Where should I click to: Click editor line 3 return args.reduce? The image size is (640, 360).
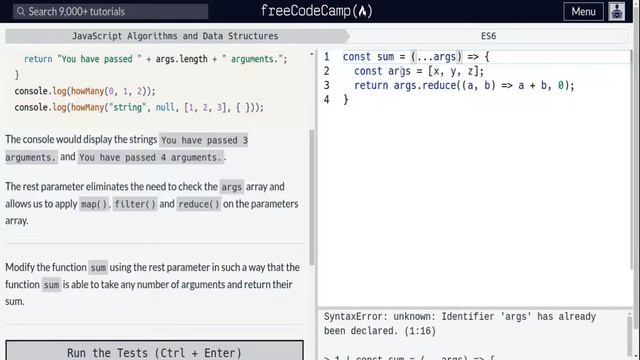point(464,85)
